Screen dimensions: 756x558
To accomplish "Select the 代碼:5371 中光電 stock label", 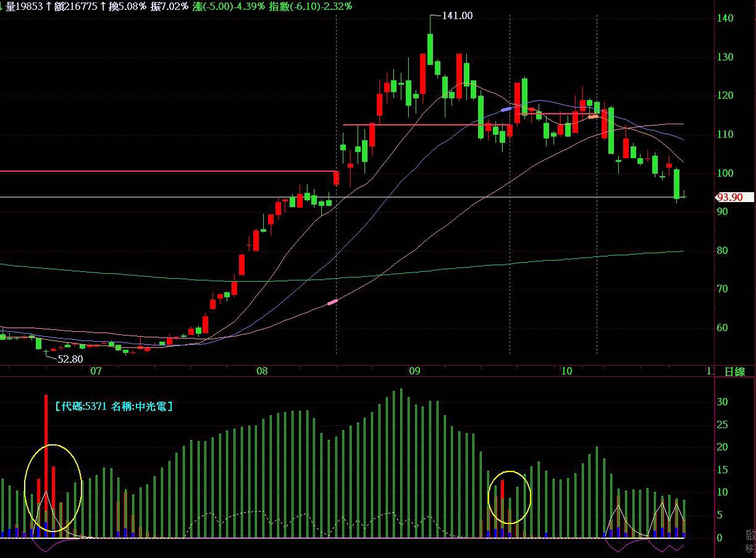I will [x=113, y=406].
